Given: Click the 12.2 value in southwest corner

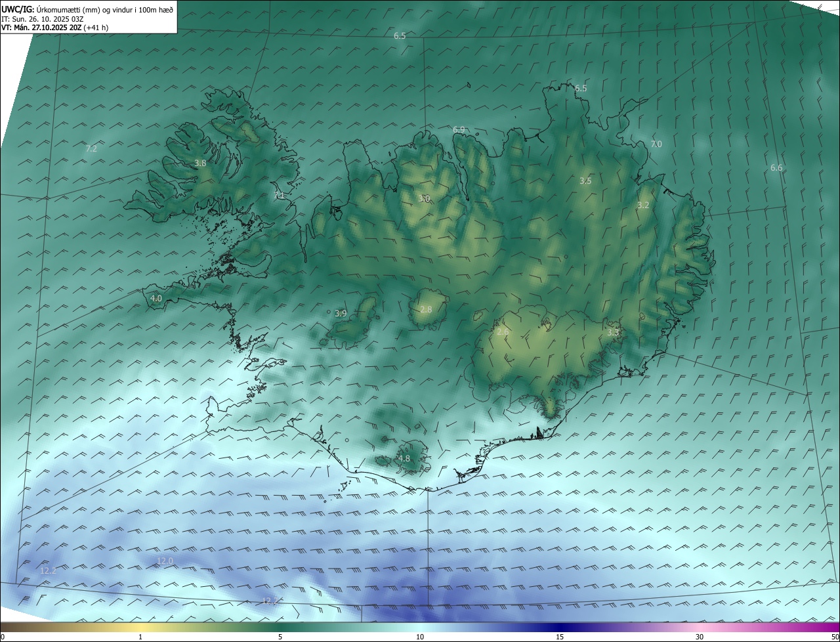Looking at the screenshot, I should 49,570.
